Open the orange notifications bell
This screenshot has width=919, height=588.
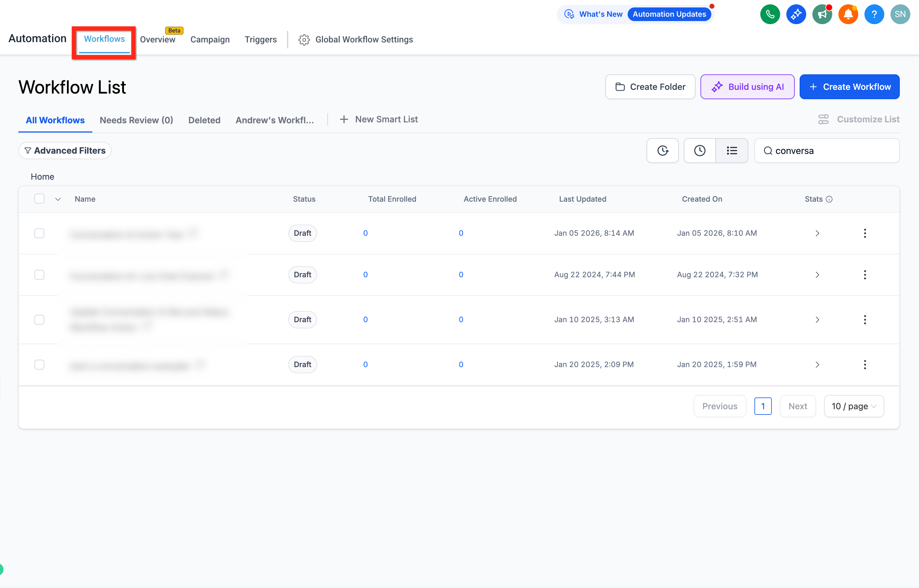[x=848, y=14]
